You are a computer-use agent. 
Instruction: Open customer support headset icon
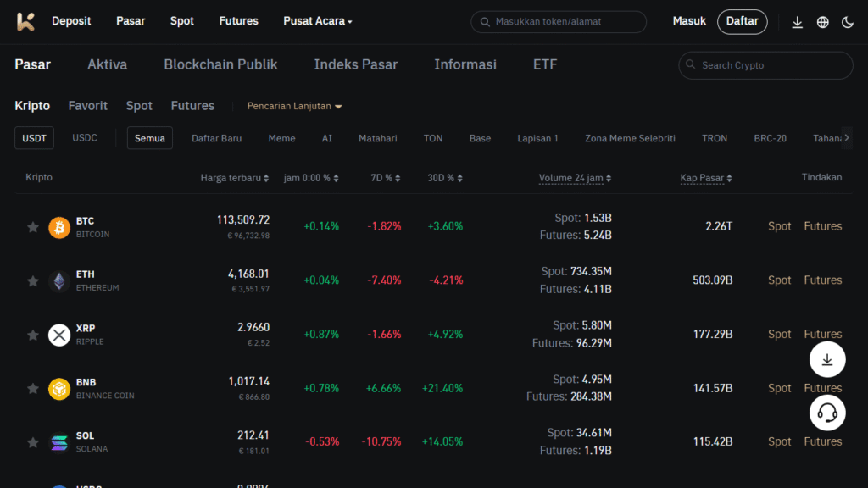pos(826,413)
